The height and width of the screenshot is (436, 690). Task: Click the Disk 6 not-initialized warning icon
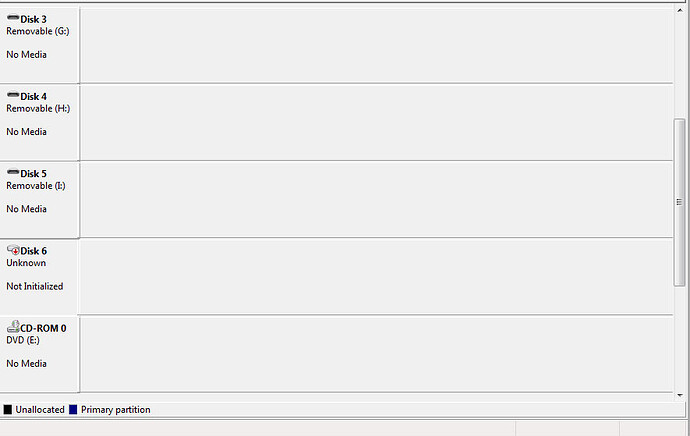[x=13, y=250]
